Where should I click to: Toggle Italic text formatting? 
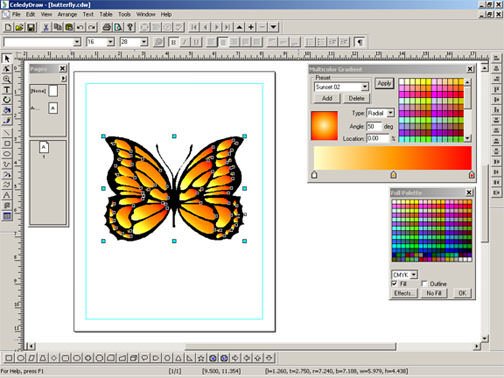pos(185,42)
